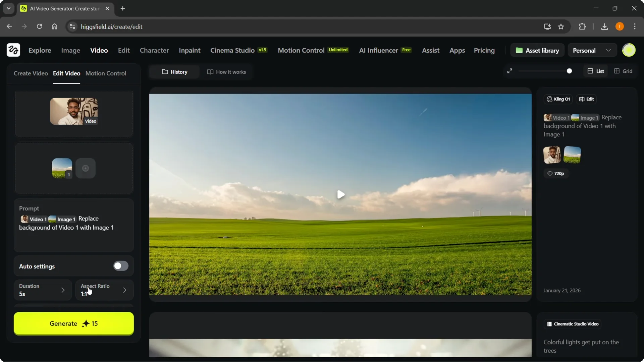Expand the Duration options
This screenshot has width=644, height=362.
pyautogui.click(x=43, y=290)
